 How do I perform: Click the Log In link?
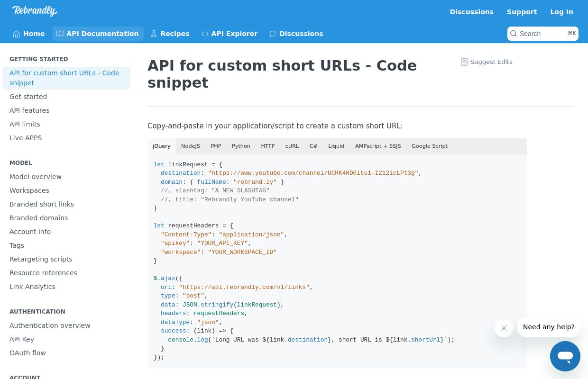point(562,12)
